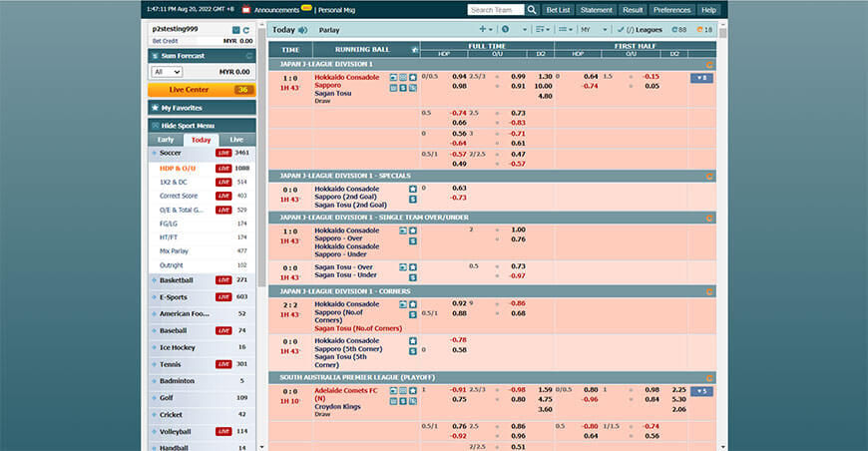Viewport: 868px width, 451px height.
Task: Open the Tennis sport menu
Action: coord(202,364)
